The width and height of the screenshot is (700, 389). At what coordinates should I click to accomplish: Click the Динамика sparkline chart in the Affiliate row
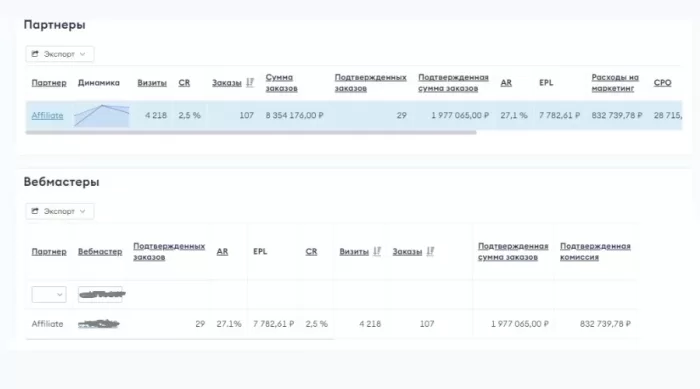(102, 116)
